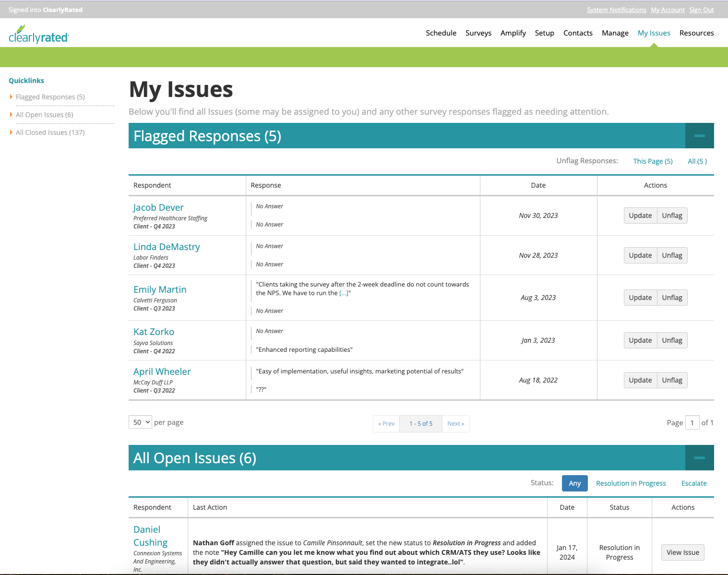Open the My Account link

click(668, 10)
